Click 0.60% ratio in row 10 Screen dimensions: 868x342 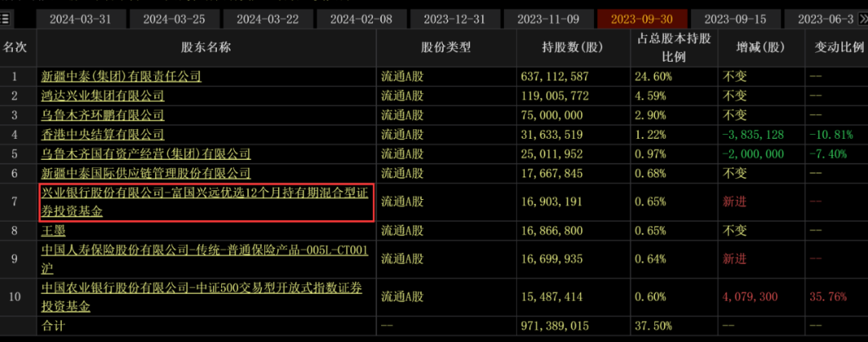(650, 297)
